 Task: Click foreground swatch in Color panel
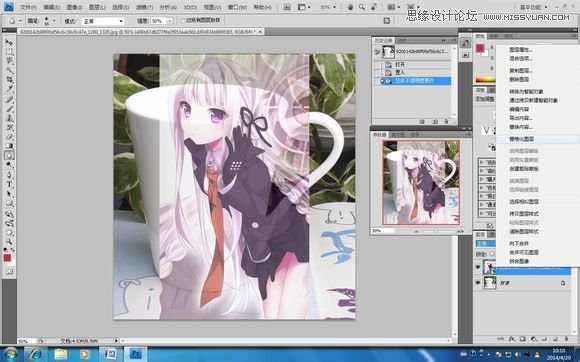point(480,48)
